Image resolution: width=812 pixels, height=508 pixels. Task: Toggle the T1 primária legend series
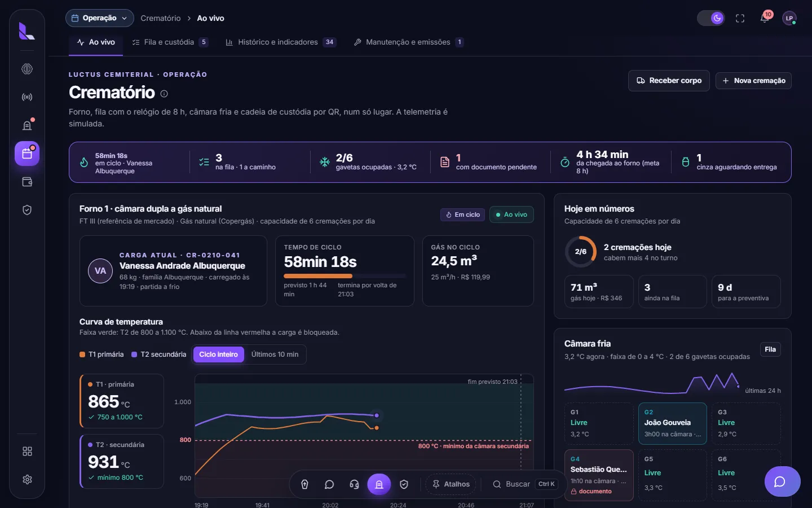tap(101, 354)
